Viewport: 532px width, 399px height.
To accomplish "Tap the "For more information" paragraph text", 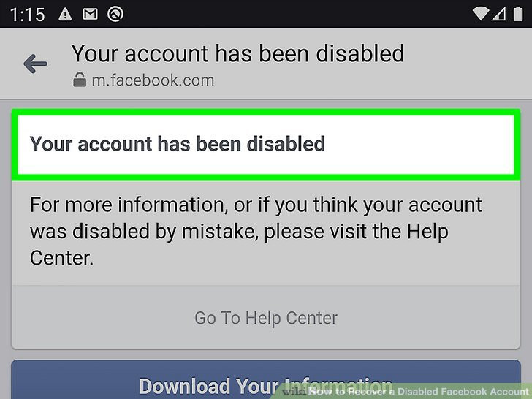I will click(256, 231).
